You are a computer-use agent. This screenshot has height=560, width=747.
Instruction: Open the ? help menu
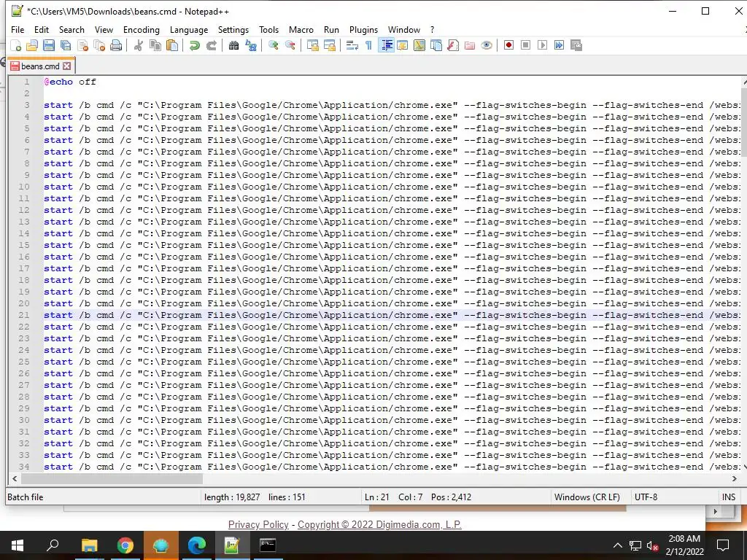pos(432,29)
